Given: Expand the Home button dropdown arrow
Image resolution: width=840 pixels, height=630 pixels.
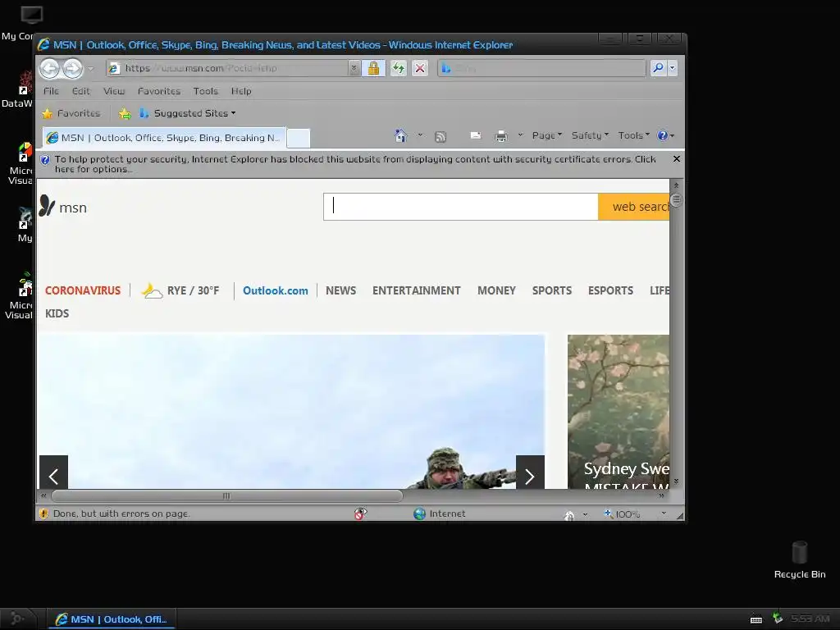Looking at the screenshot, I should coord(420,135).
